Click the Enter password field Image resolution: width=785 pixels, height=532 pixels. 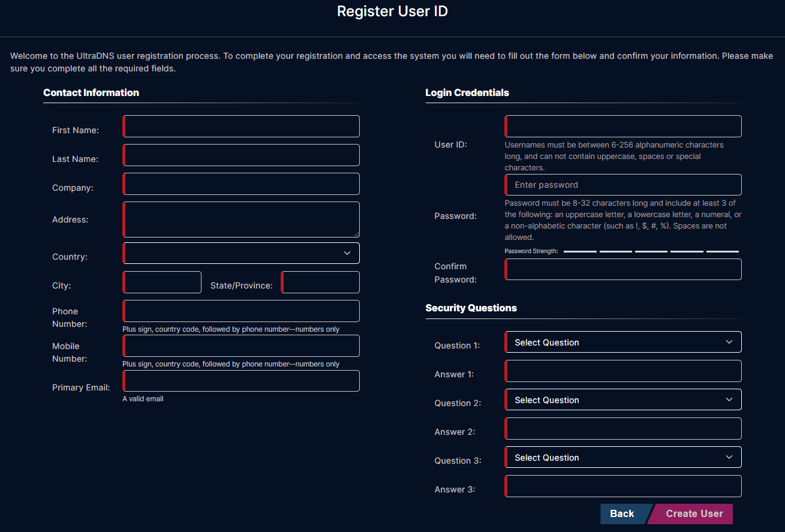pyautogui.click(x=623, y=185)
